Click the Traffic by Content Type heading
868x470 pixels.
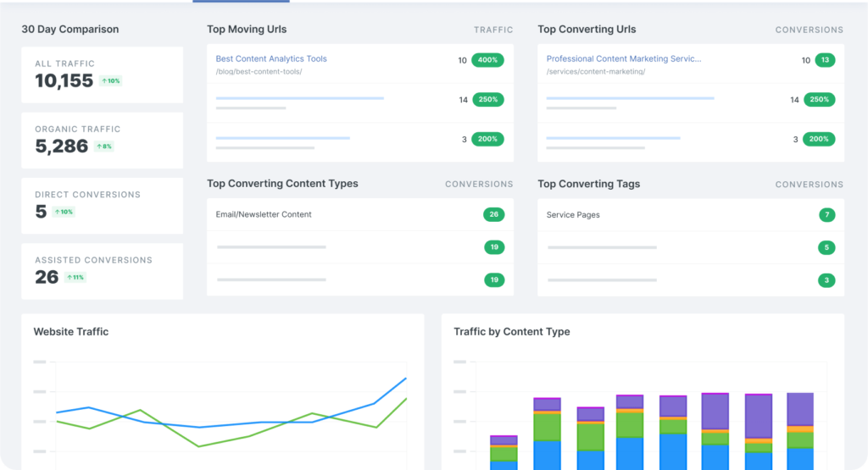pyautogui.click(x=511, y=332)
